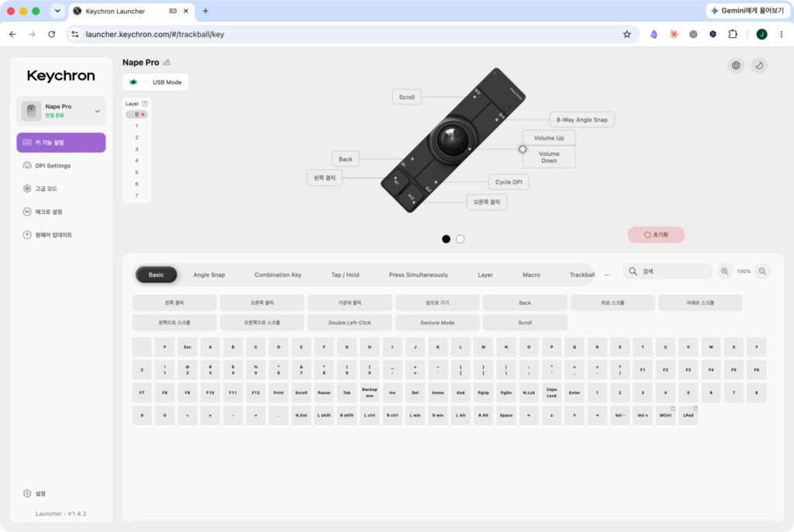Open the language globe icon
794x532 pixels.
coord(736,65)
